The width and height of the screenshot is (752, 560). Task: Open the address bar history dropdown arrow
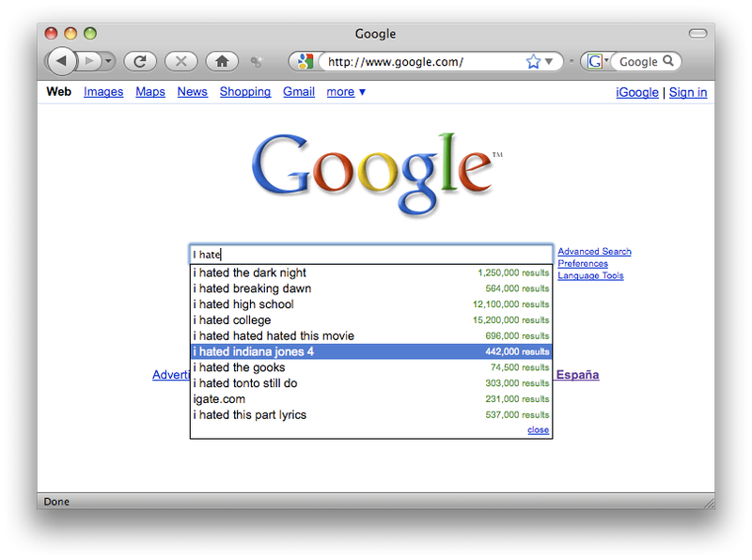(x=550, y=61)
